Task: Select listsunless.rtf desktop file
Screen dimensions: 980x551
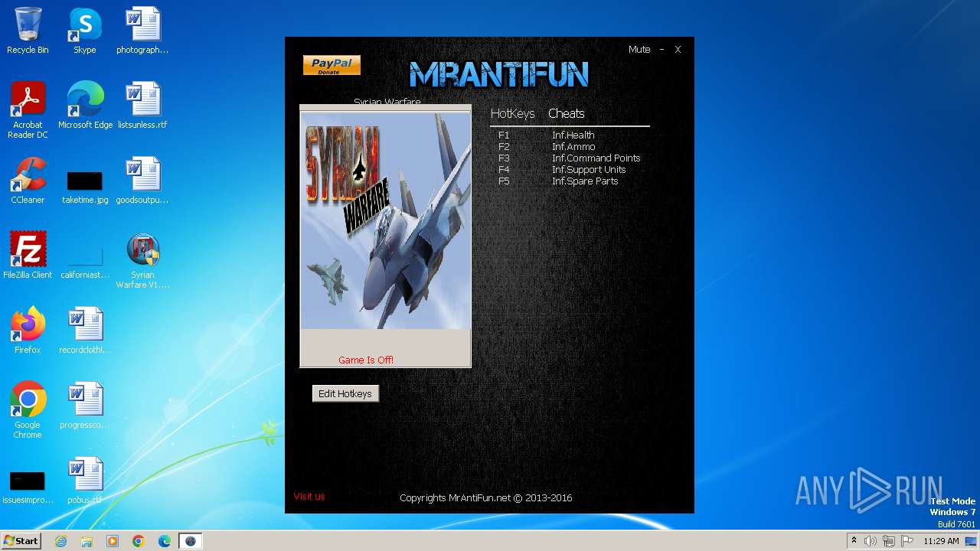Action: click(142, 106)
